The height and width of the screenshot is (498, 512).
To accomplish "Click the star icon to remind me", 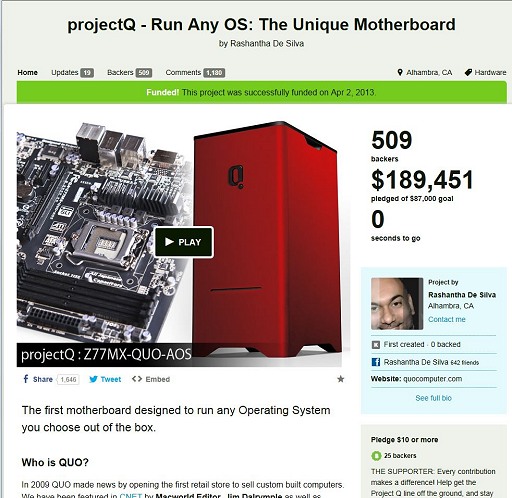I will point(340,379).
